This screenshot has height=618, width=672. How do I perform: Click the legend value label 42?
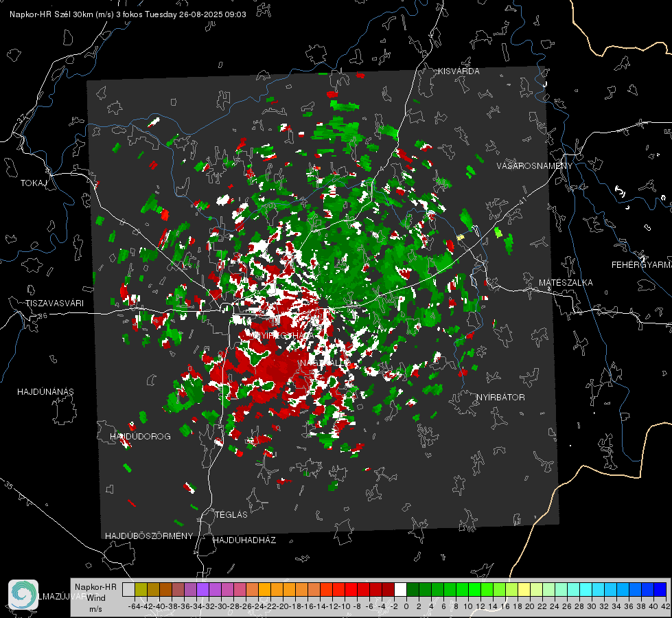coord(666,606)
